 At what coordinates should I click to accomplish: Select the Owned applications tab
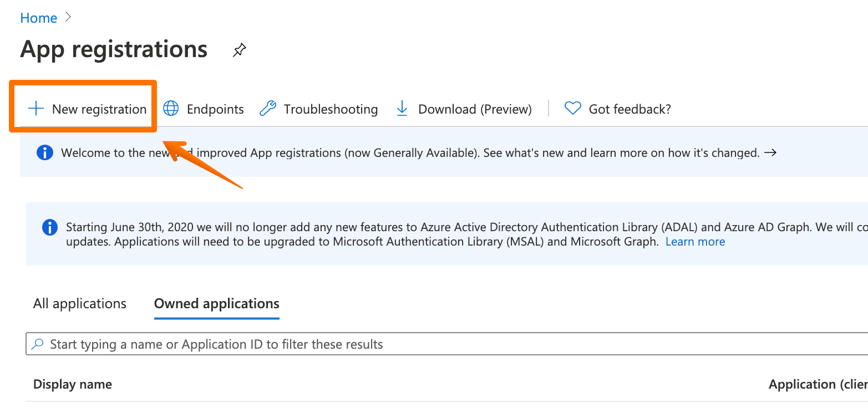pos(217,304)
